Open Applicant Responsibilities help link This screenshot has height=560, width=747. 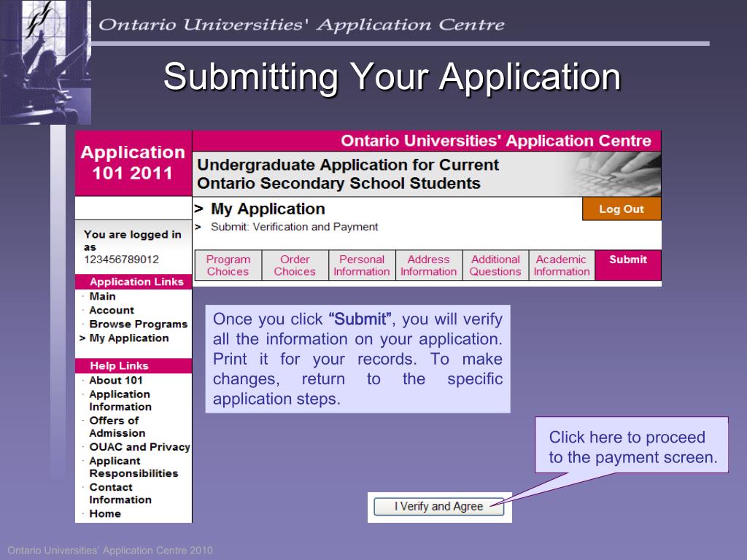(x=133, y=467)
